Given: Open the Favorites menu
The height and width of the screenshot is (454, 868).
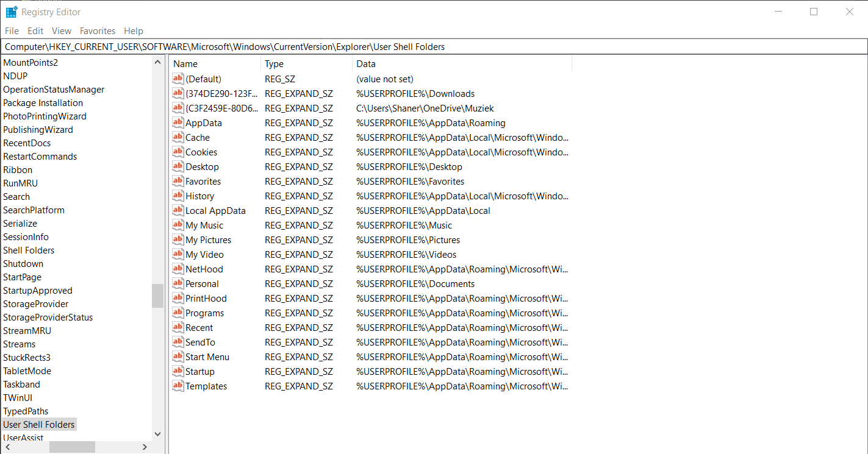Looking at the screenshot, I should click(98, 31).
